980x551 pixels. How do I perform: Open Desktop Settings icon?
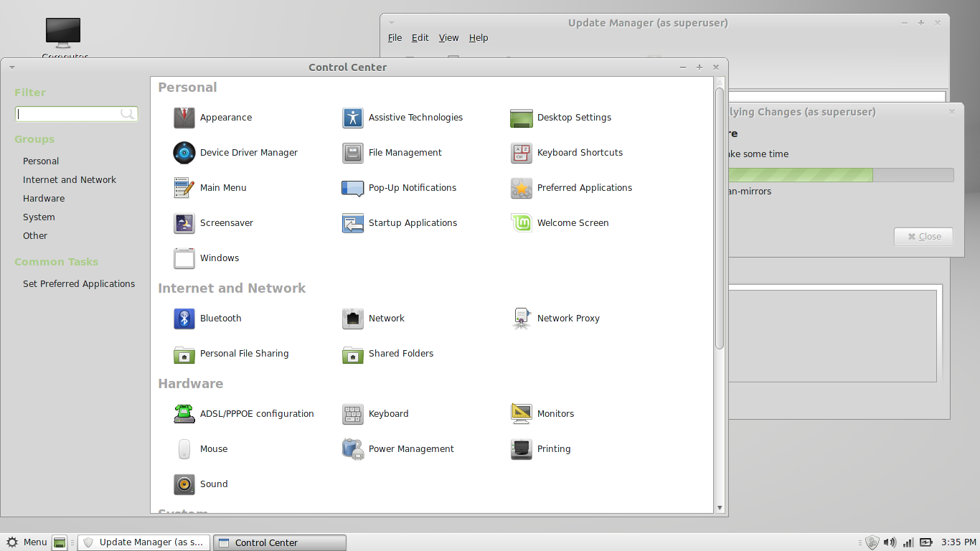pos(522,118)
